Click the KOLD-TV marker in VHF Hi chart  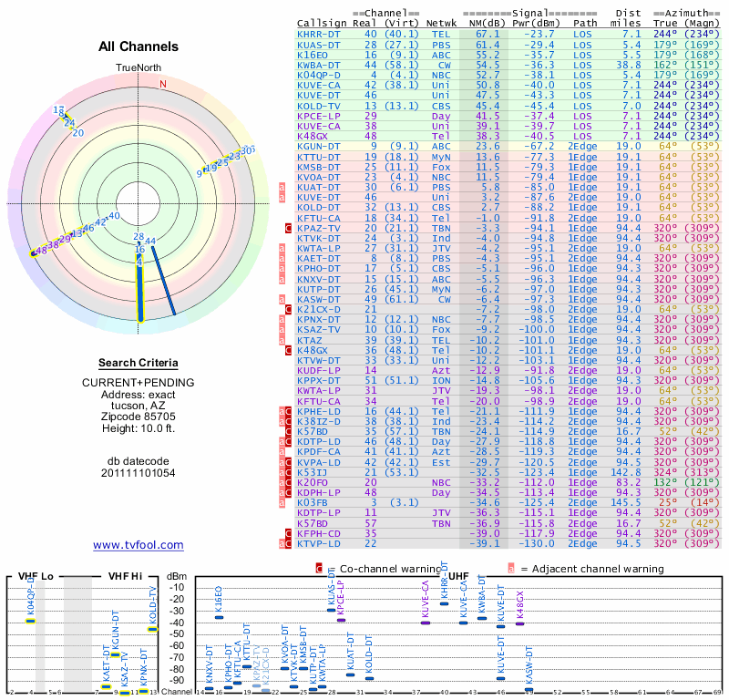153,629
